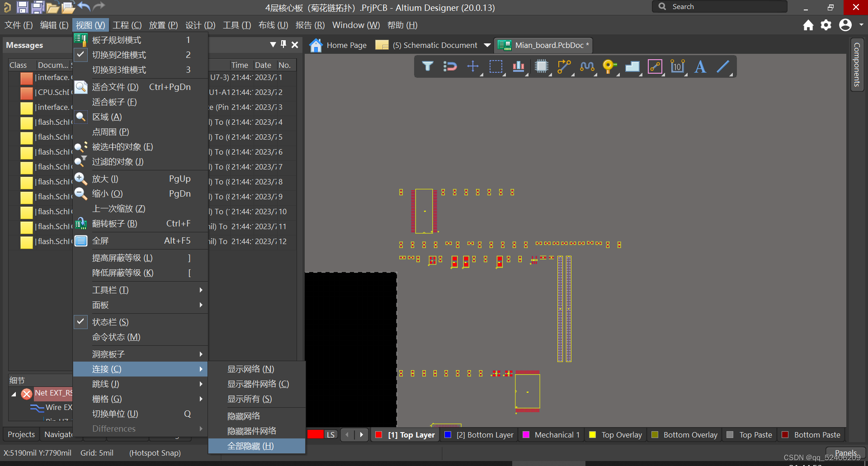Click the filter tool in PCB toolbar
This screenshot has width=868, height=466.
(427, 66)
